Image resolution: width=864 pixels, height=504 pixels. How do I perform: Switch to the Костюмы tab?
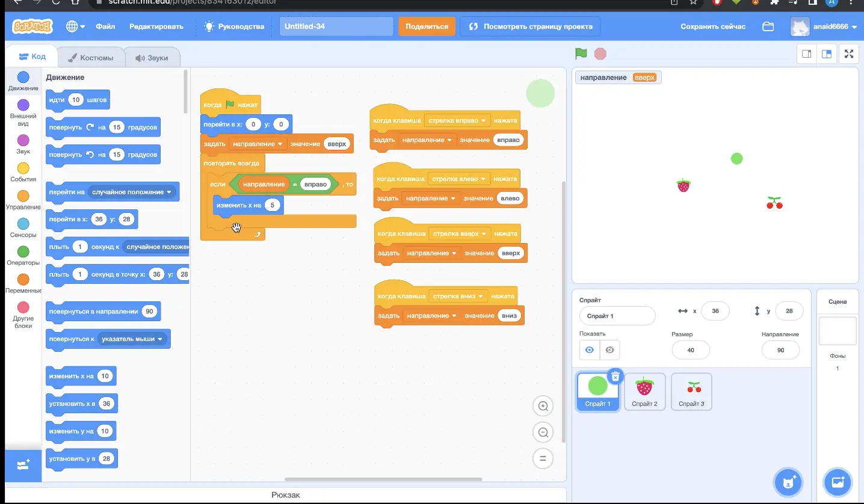click(x=91, y=58)
